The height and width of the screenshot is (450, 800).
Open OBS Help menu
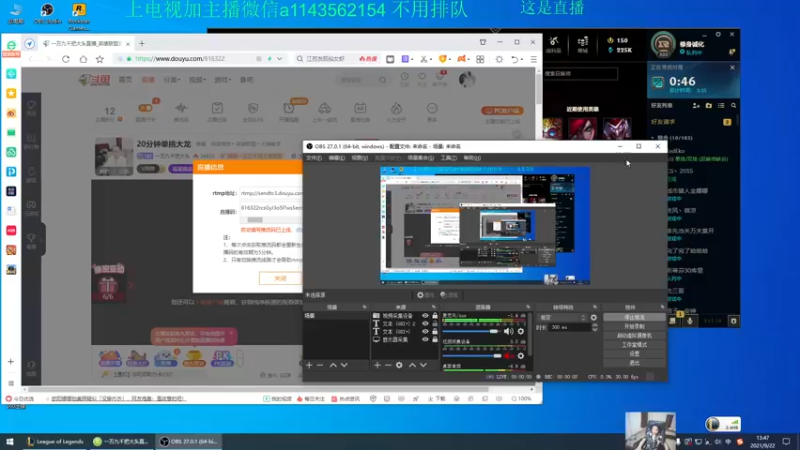click(472, 158)
